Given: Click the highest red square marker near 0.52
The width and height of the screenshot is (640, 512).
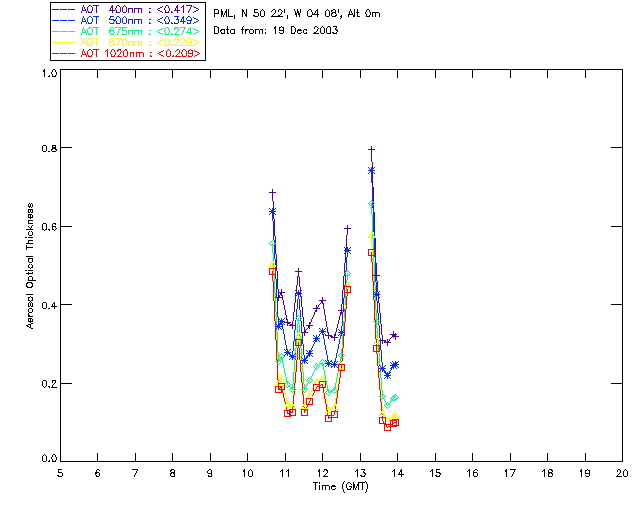Looking at the screenshot, I should pos(371,253).
